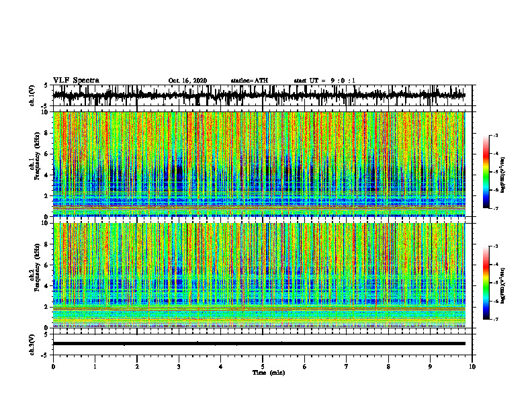Click ch.1 color bar unit label log(PSD)
The width and height of the screenshot is (532, 411).
coord(503,175)
